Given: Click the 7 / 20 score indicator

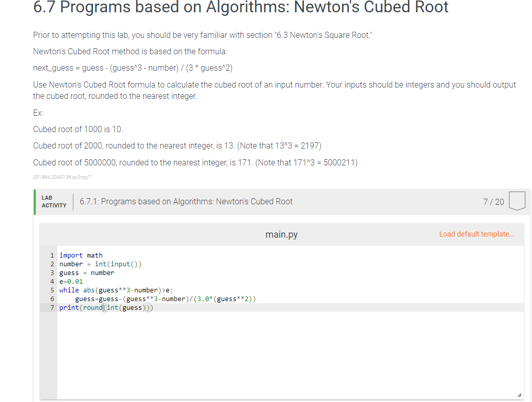Looking at the screenshot, I should [495, 201].
